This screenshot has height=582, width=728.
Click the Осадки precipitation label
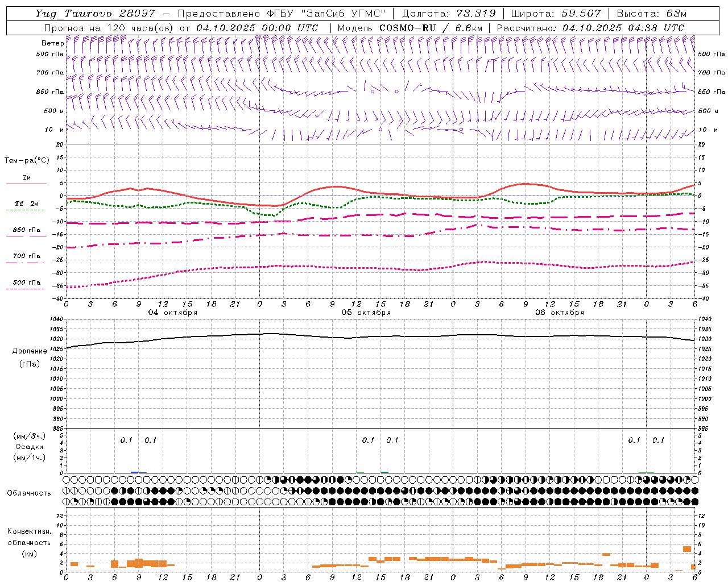(x=30, y=447)
